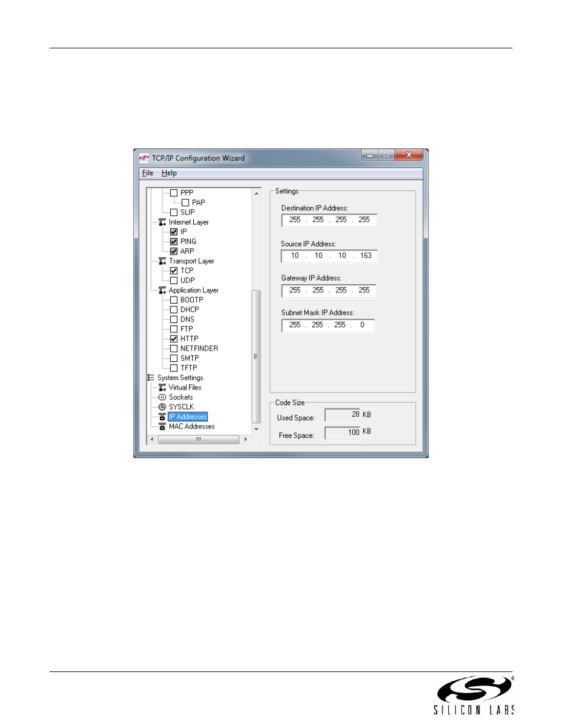Screen dimensions: 562x728
Task: Close the TCP/IP Configuration Wizard window
Action: (x=409, y=155)
